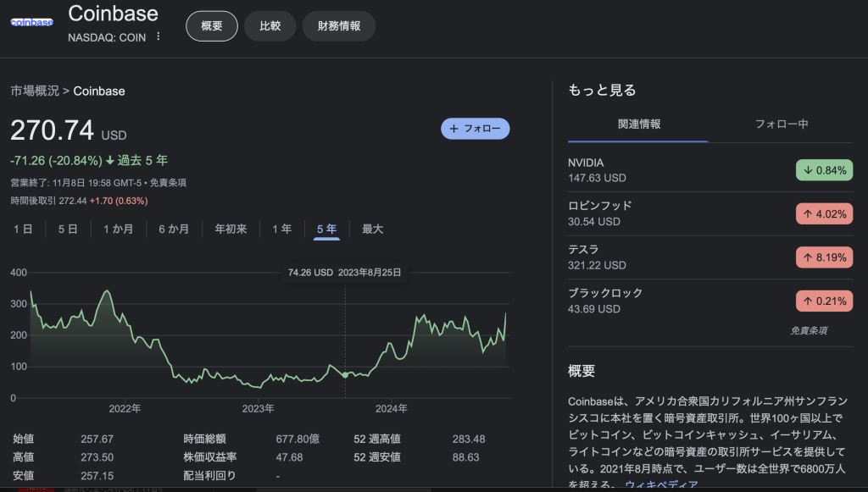Choose the 年初来 chart range
This screenshot has height=492, width=868.
(x=231, y=229)
